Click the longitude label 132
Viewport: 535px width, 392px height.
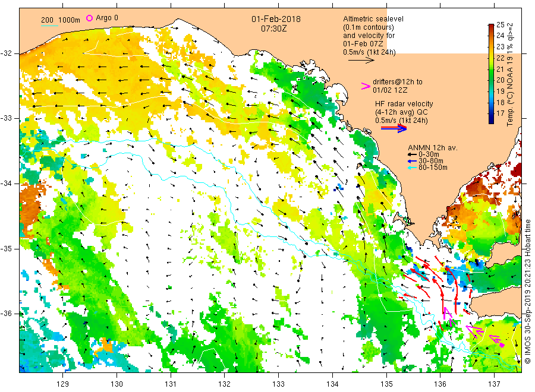point(225,384)
